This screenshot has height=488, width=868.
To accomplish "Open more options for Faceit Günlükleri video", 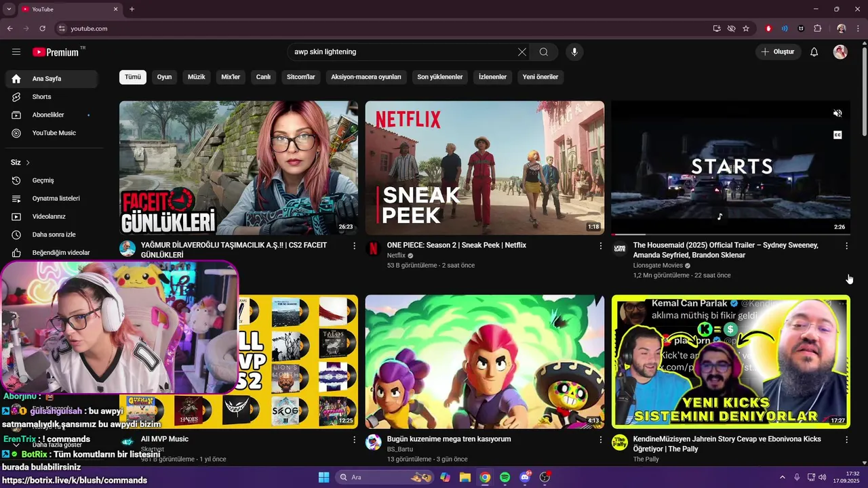I will point(354,245).
